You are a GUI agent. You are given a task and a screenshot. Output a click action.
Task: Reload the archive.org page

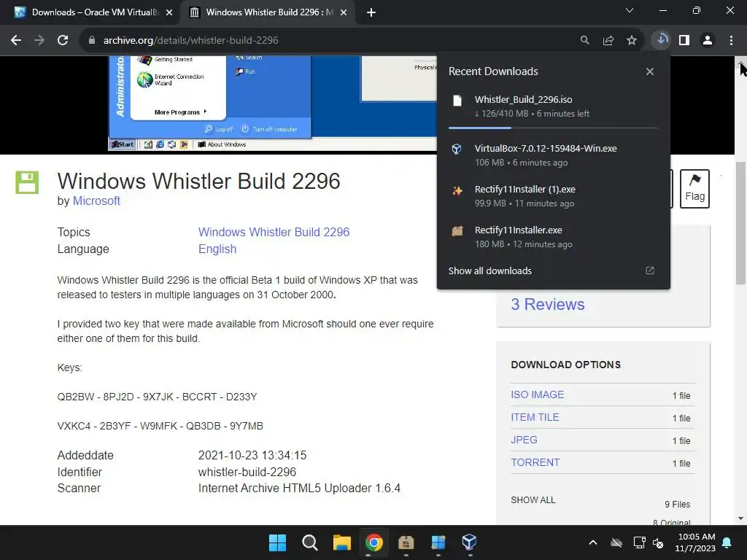(63, 41)
